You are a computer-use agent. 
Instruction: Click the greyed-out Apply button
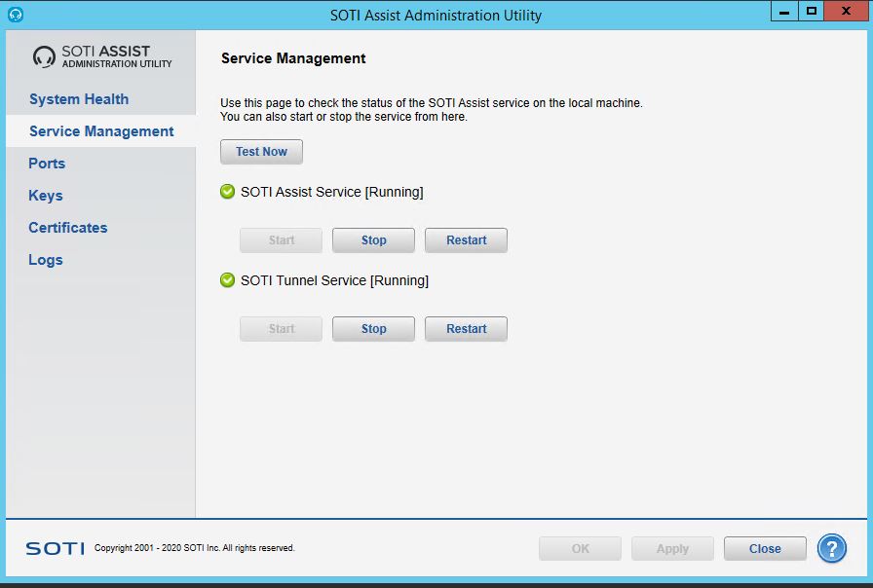672,548
